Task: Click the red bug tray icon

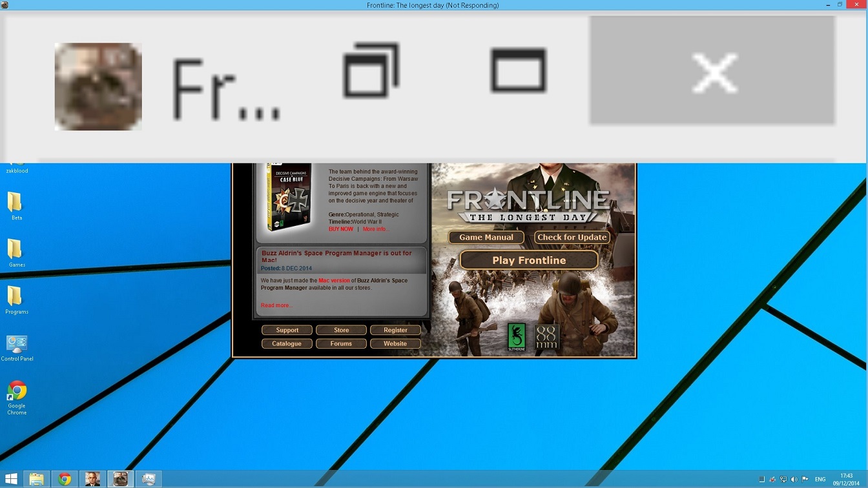Action: (772, 480)
